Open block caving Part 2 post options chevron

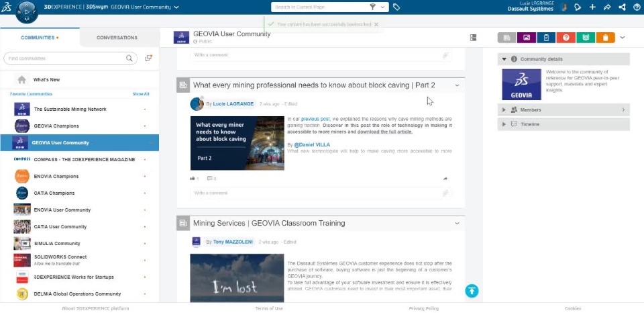pos(457,85)
